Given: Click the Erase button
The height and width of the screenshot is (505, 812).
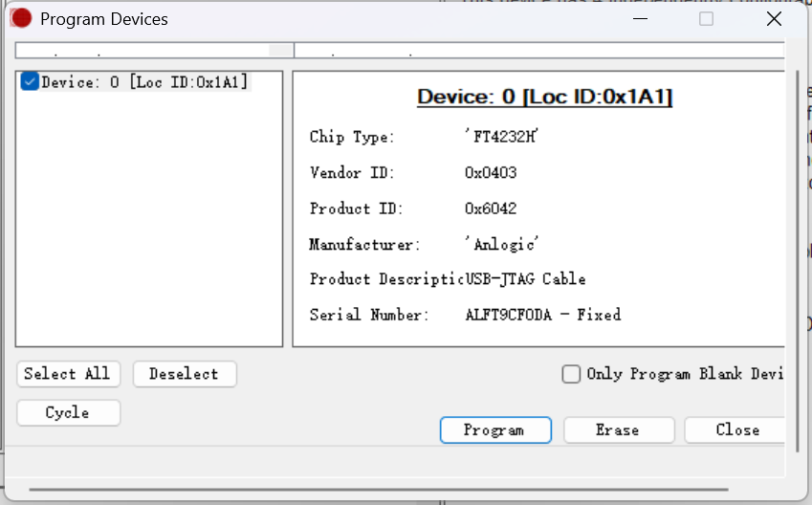Looking at the screenshot, I should 619,429.
